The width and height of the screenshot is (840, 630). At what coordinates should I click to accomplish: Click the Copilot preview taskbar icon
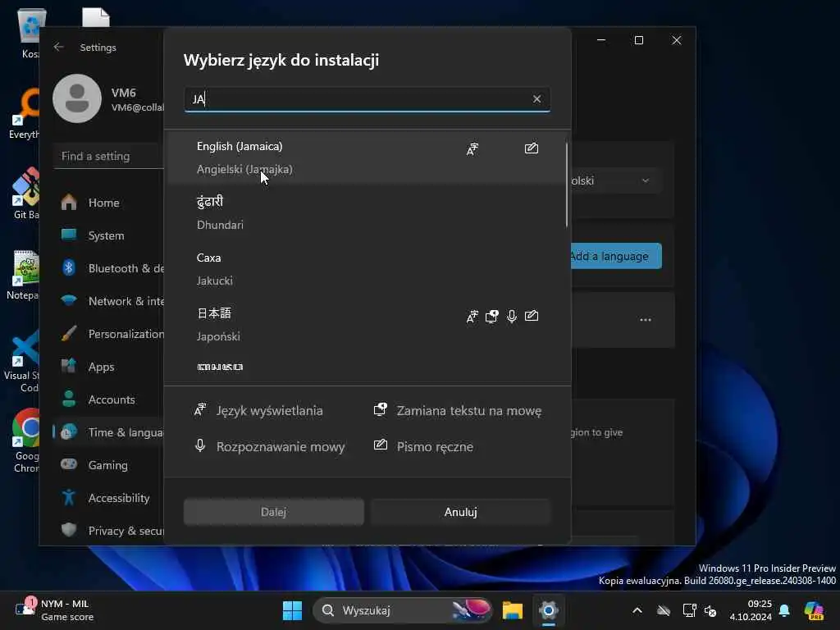(x=814, y=610)
